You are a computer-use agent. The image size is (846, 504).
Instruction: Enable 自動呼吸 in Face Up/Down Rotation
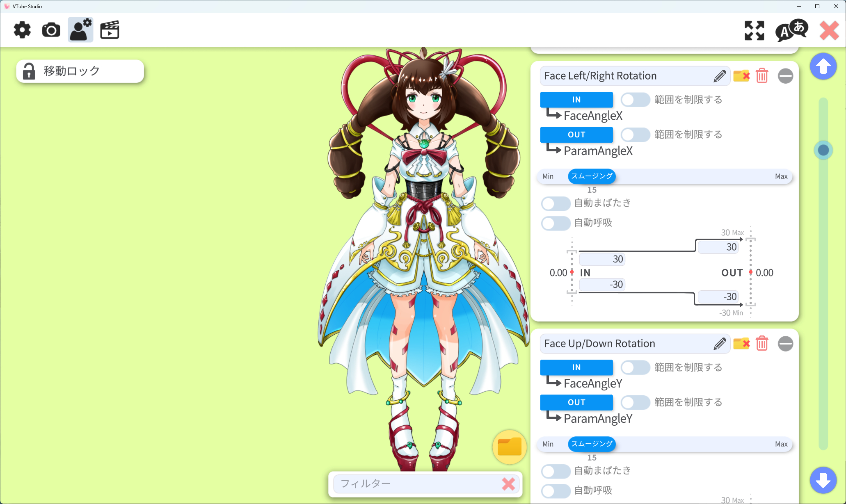coord(556,490)
